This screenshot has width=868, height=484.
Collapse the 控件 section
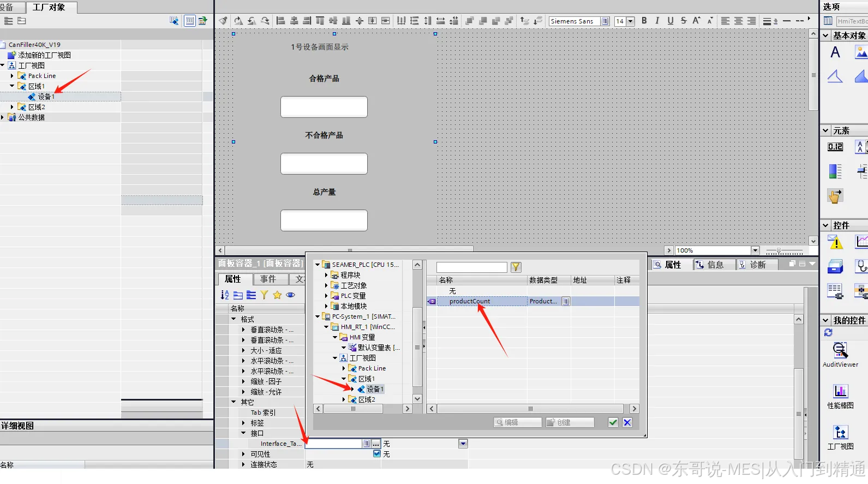click(825, 225)
